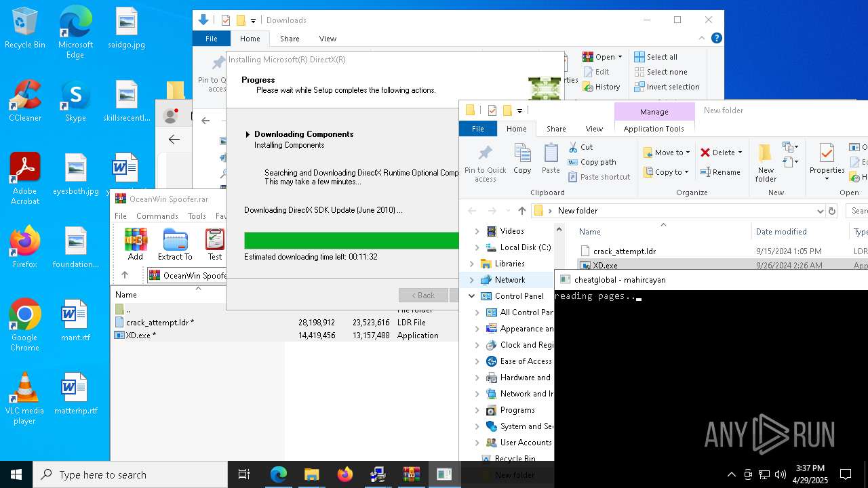
Task: Launch Google Chrome desktop shortcut
Action: pyautogui.click(x=25, y=325)
